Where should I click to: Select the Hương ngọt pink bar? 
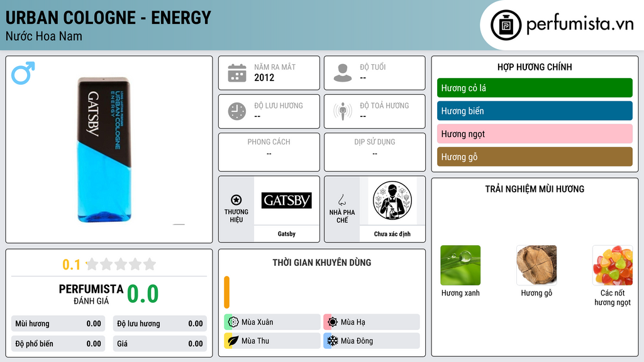pos(535,134)
